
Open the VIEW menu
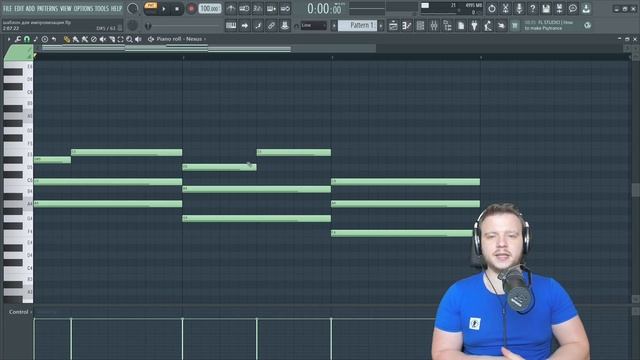pyautogui.click(x=66, y=8)
